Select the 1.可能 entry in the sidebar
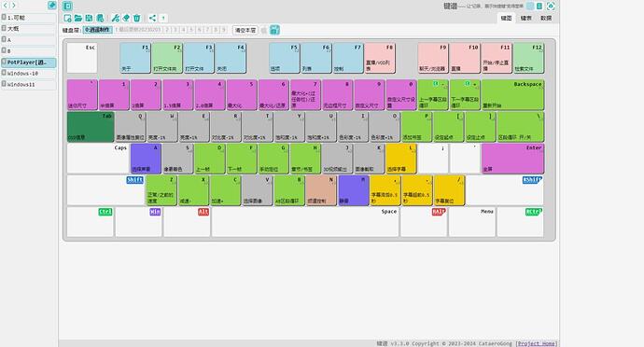Viewport: 644px width, 347px height. coord(28,18)
